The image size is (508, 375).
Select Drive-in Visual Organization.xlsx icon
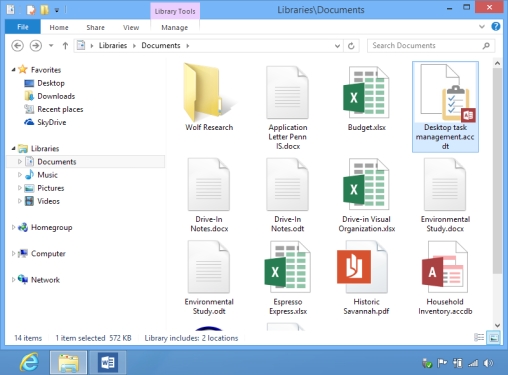(366, 184)
